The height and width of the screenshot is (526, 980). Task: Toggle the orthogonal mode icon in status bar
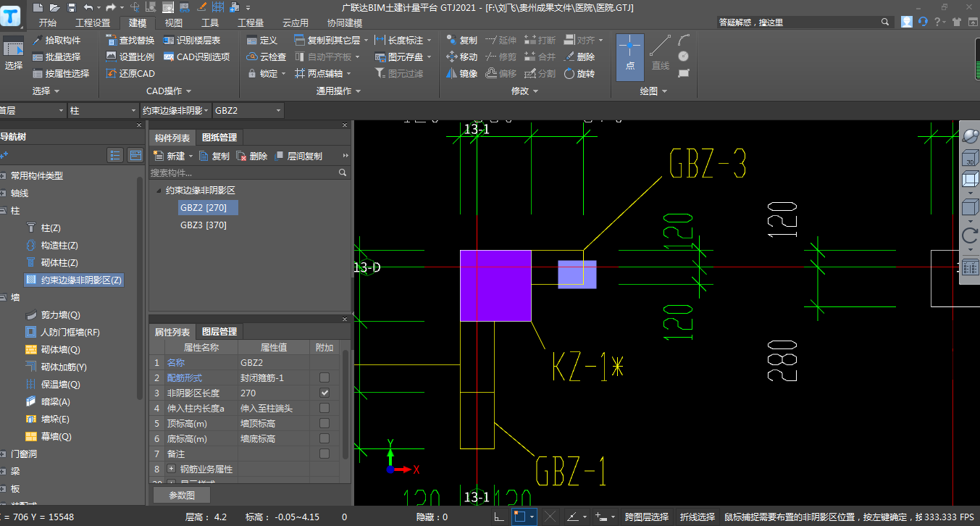(498, 517)
